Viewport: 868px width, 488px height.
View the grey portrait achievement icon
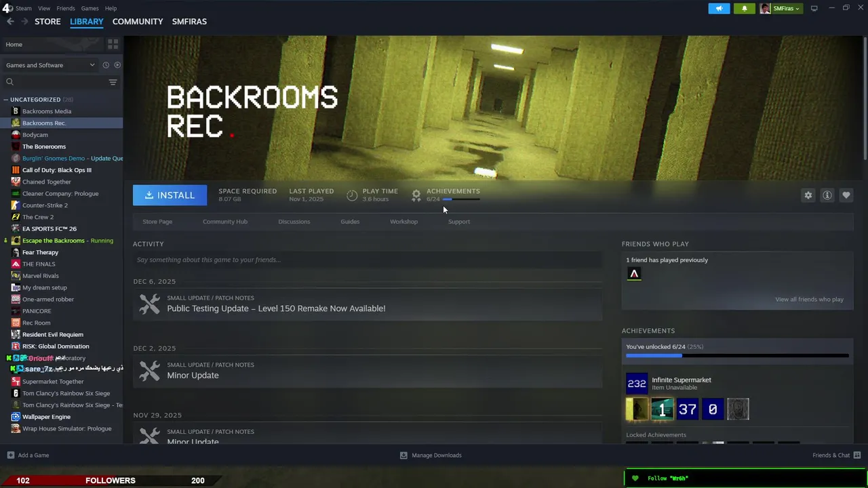pos(738,409)
